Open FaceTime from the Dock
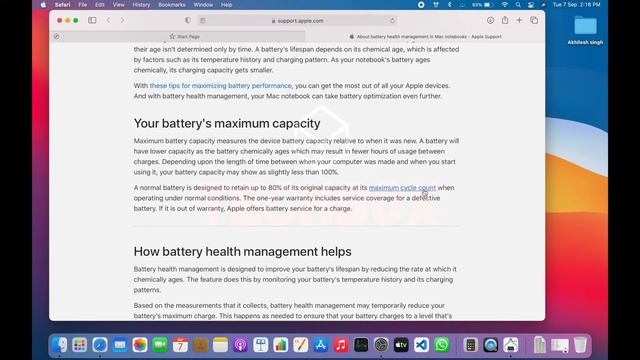This screenshot has width=640, height=360. tap(160, 345)
